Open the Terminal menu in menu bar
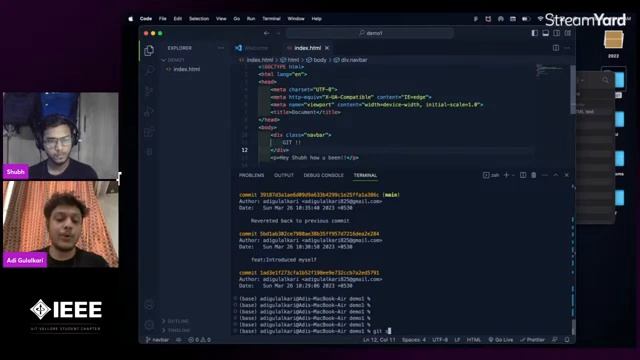This screenshot has width=640, height=360. pos(271,19)
